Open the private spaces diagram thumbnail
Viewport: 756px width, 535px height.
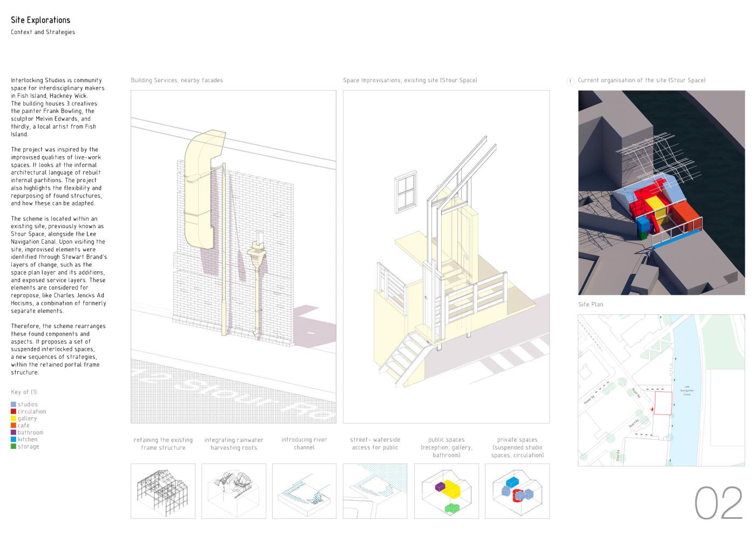pos(517,491)
